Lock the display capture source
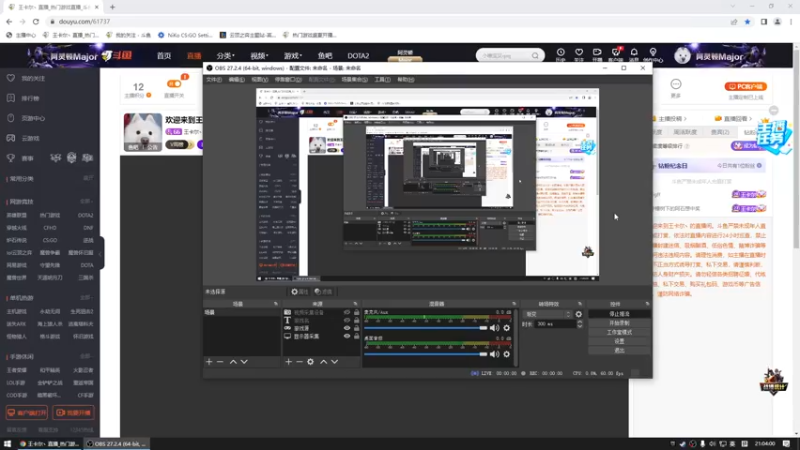 tap(357, 336)
